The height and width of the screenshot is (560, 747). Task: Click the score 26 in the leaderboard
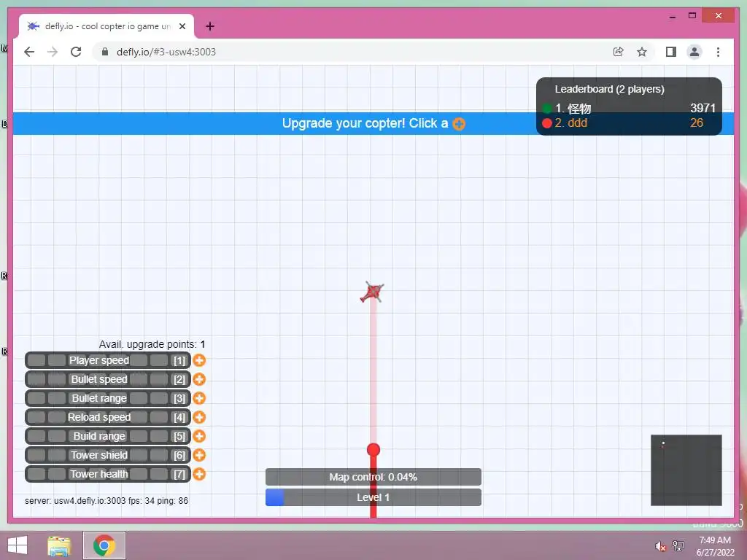(x=697, y=122)
